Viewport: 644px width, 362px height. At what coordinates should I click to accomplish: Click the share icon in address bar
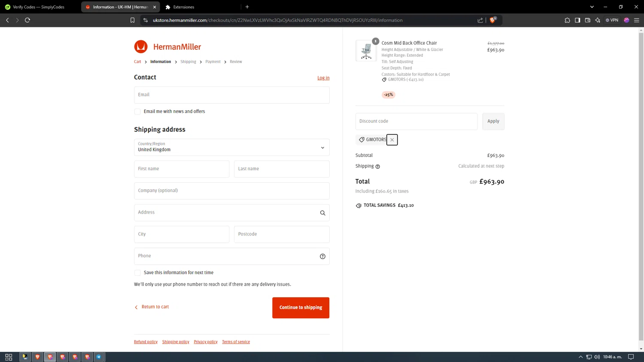[x=480, y=20]
